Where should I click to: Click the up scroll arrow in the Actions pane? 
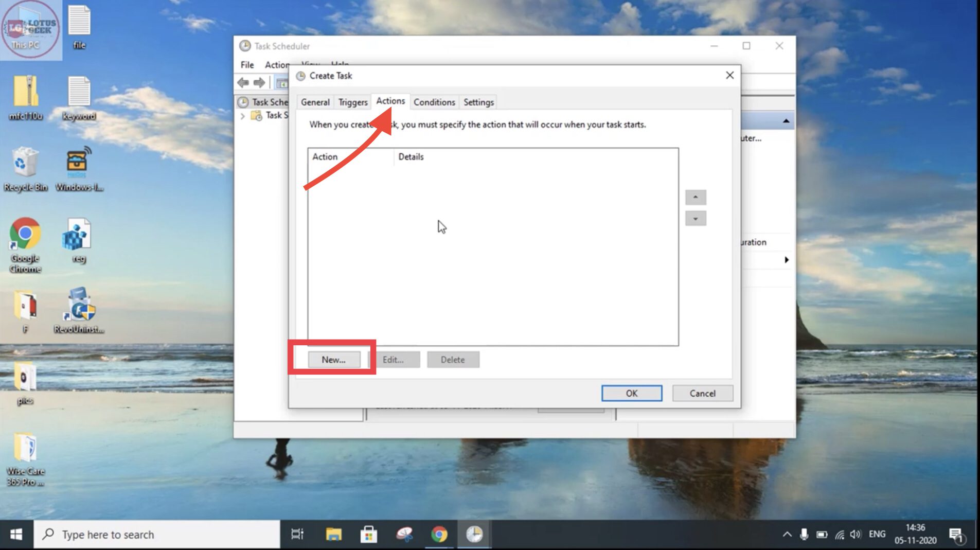[x=696, y=197]
